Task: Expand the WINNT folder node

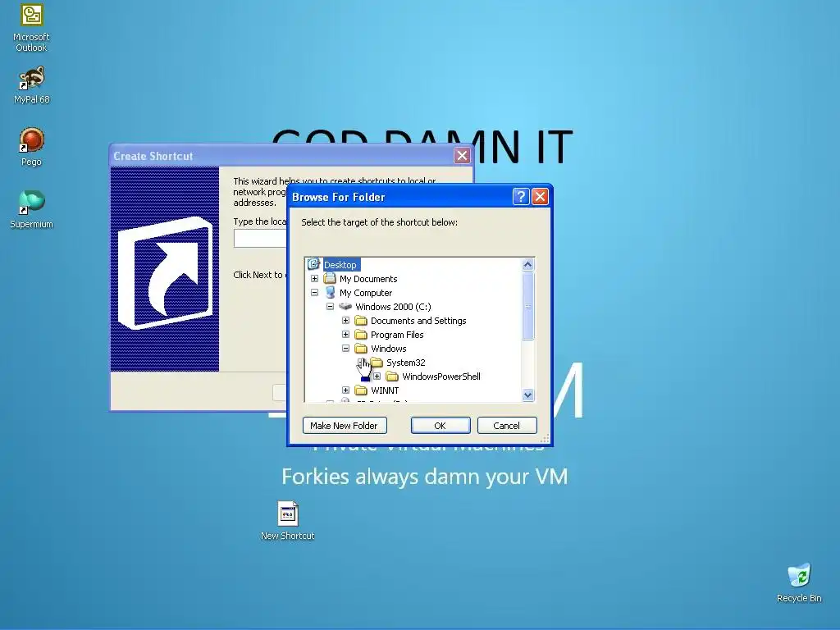Action: pos(345,390)
